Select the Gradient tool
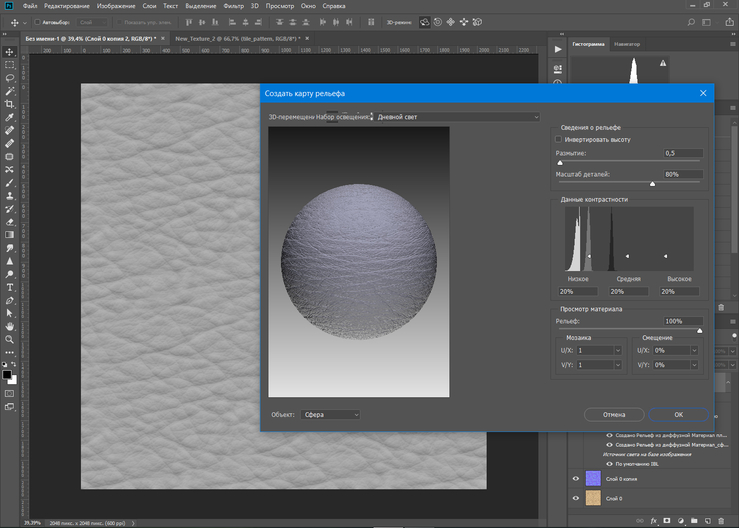Viewport: 739px width, 528px height. click(x=9, y=235)
